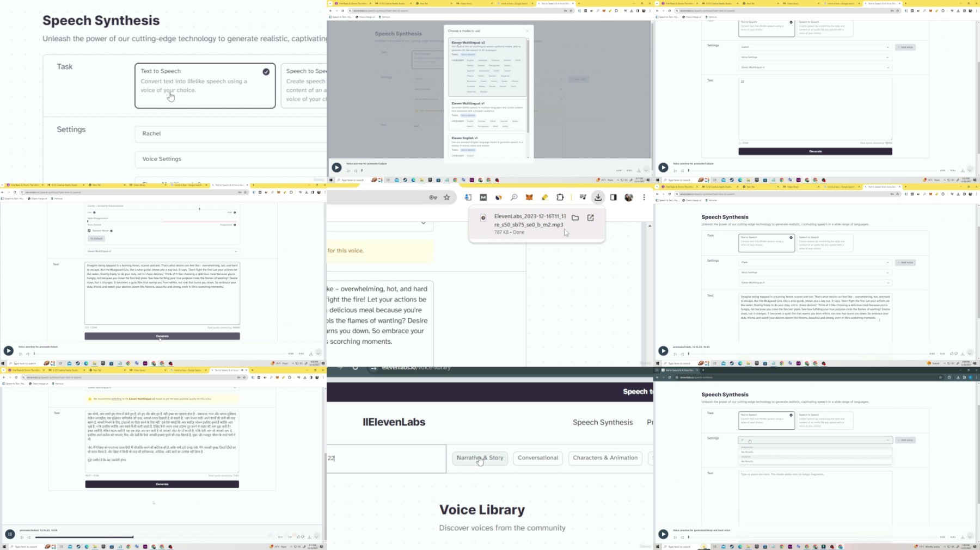Screen dimensions: 980x550
Task: Adjust the Style Exaggeration slider
Action: point(162,221)
